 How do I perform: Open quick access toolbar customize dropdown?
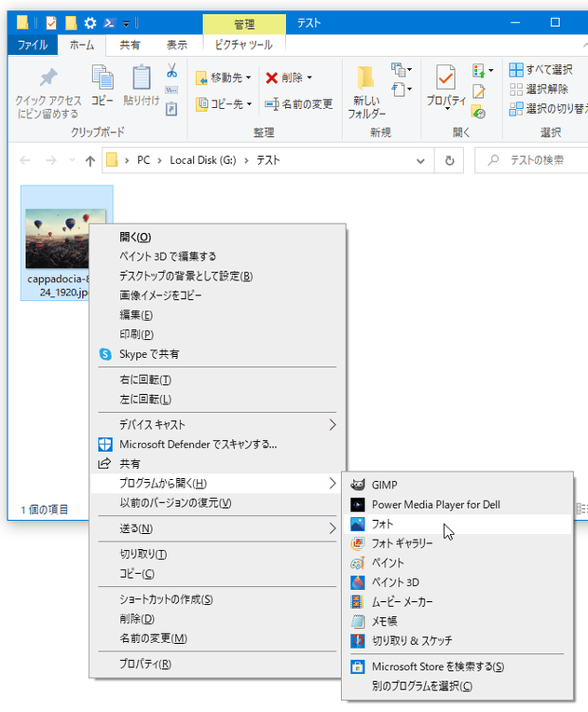[x=126, y=23]
